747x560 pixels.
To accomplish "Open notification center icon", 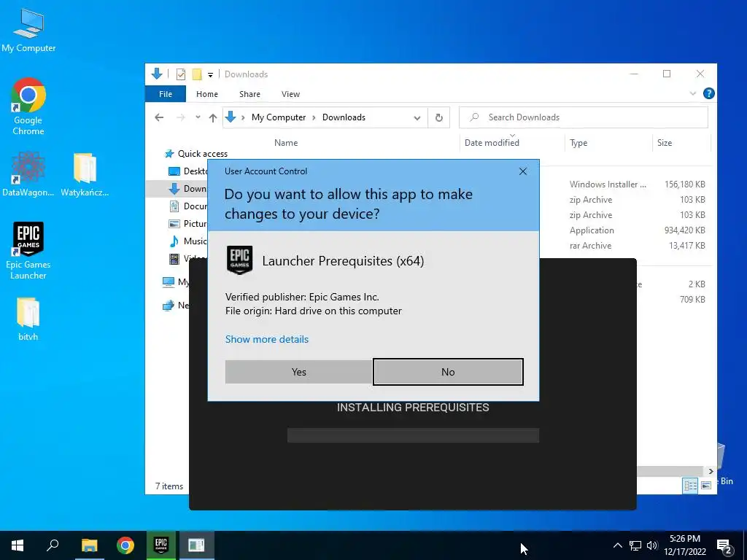I will [x=724, y=546].
